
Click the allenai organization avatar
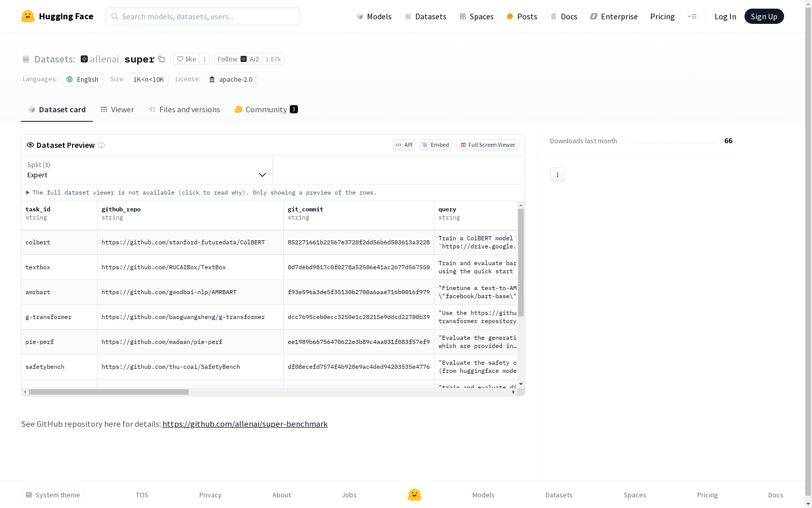tap(84, 59)
